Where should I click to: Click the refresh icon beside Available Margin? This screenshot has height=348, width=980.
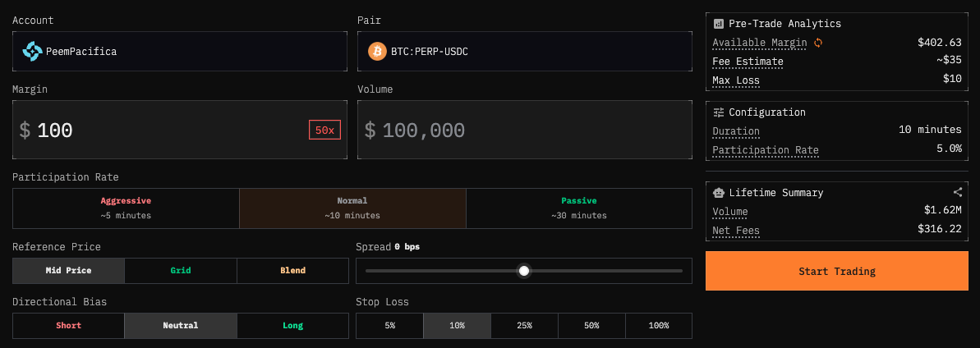[x=818, y=43]
